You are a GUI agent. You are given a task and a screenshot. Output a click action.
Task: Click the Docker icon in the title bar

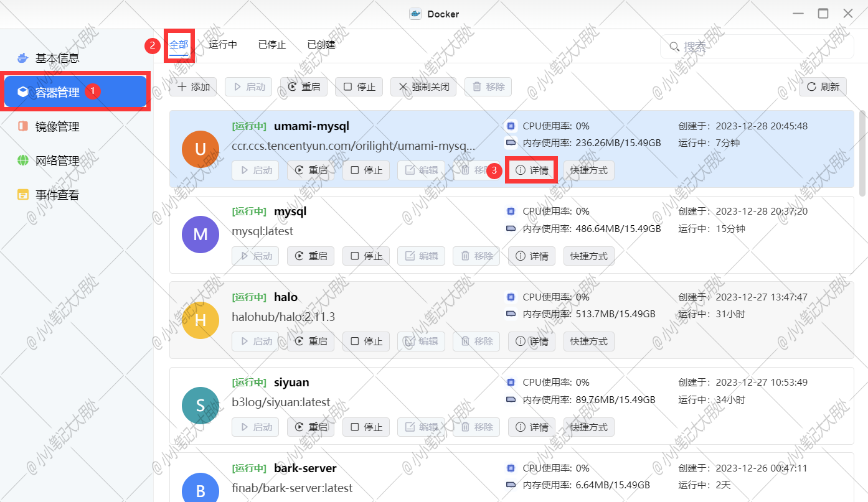point(415,14)
